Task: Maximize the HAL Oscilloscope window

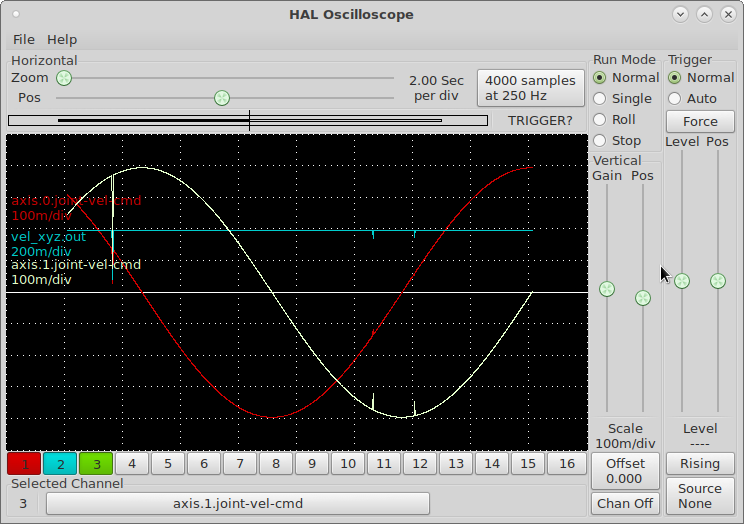Action: click(704, 14)
